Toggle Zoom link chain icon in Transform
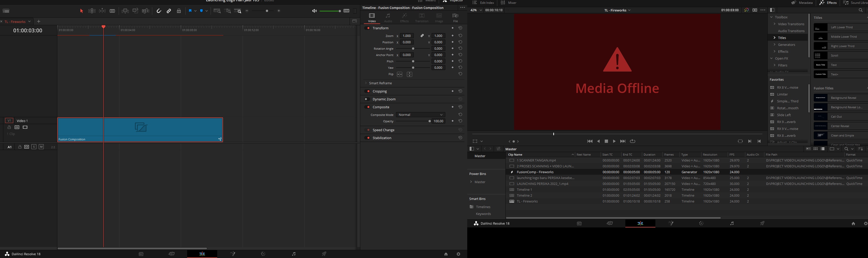This screenshot has width=868, height=258. pos(422,36)
